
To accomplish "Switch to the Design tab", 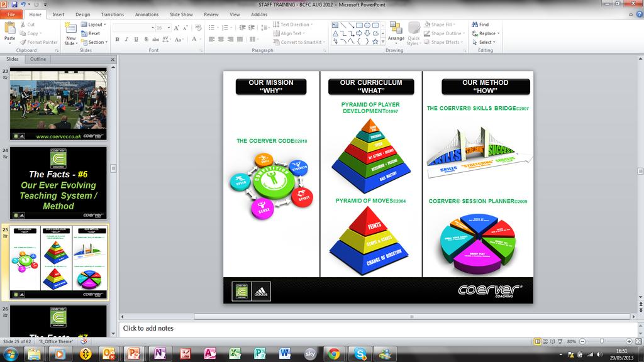I will [x=82, y=14].
